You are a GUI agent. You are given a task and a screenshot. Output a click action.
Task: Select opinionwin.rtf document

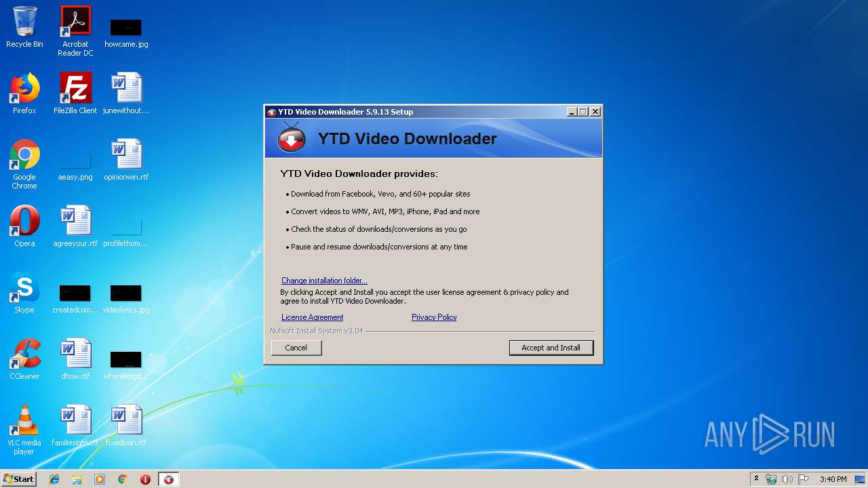click(x=126, y=160)
